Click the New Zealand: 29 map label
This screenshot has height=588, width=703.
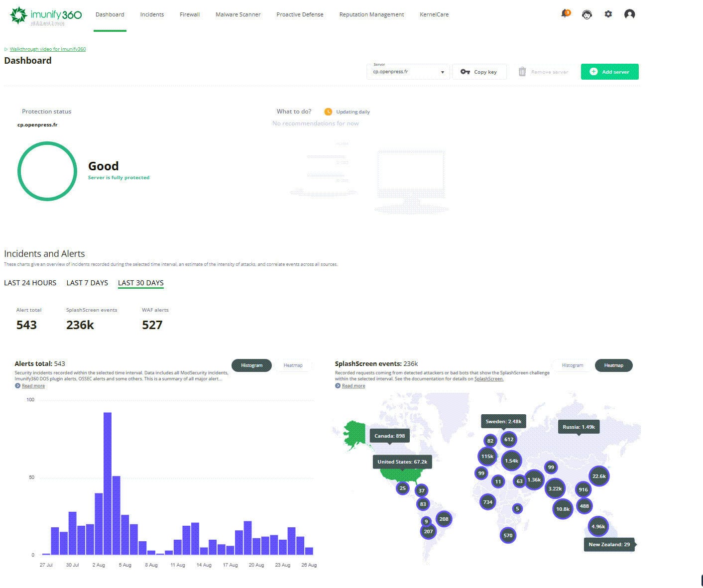coord(609,544)
